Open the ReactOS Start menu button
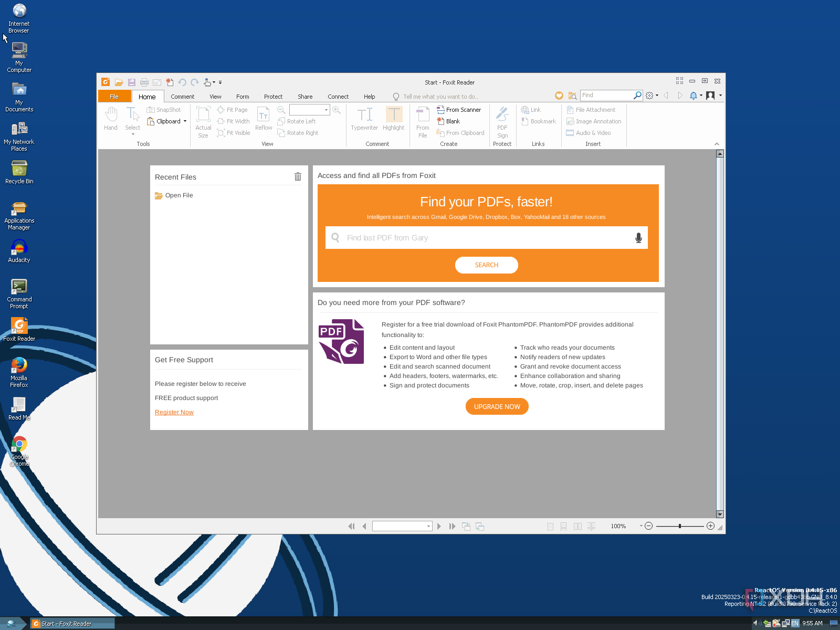This screenshot has height=630, width=840. pos(13,623)
